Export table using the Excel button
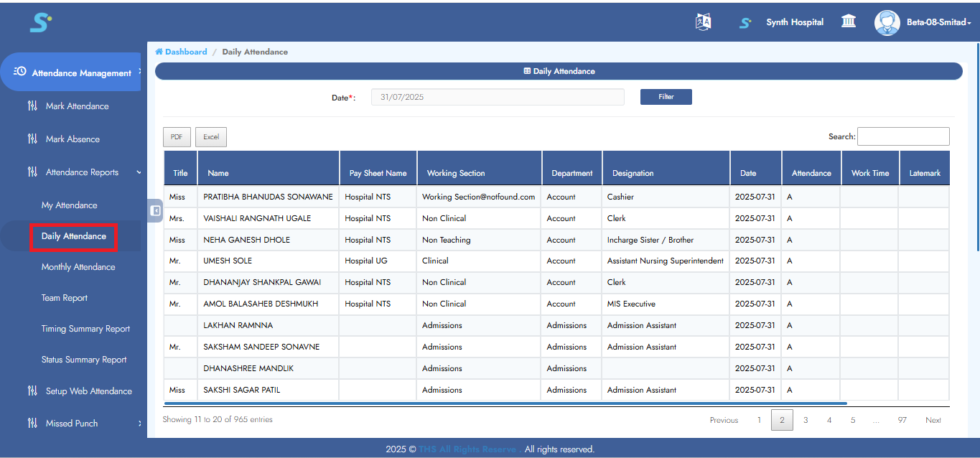Image resolution: width=980 pixels, height=458 pixels. pos(211,137)
